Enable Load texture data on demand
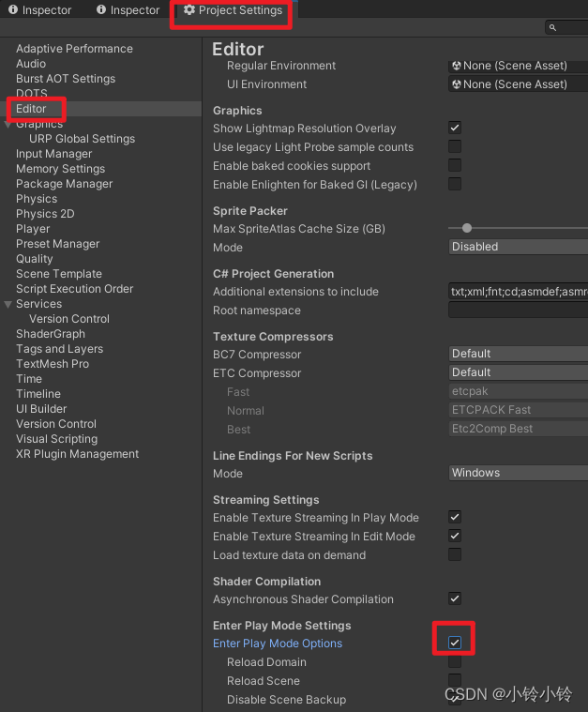The height and width of the screenshot is (712, 588). (455, 554)
